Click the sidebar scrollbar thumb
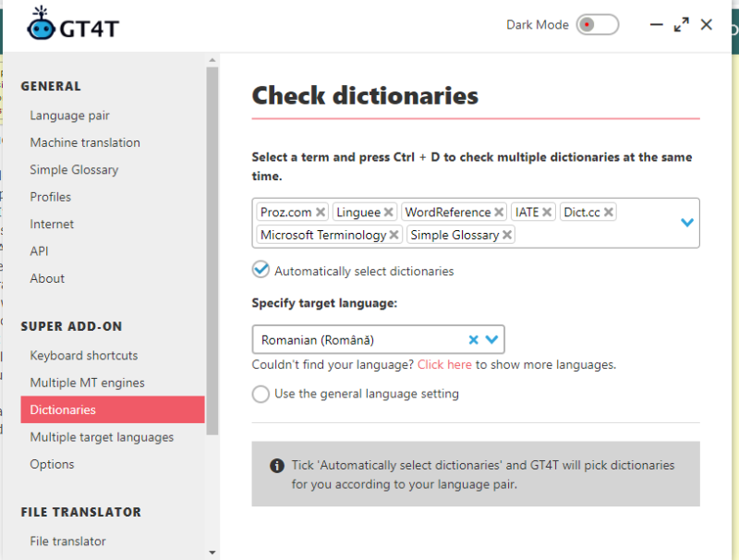 point(212,250)
